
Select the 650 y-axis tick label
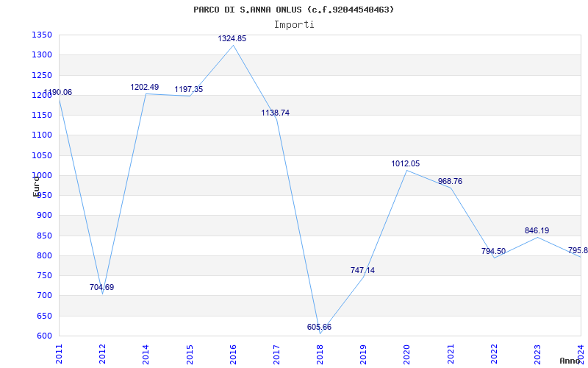coord(44,316)
